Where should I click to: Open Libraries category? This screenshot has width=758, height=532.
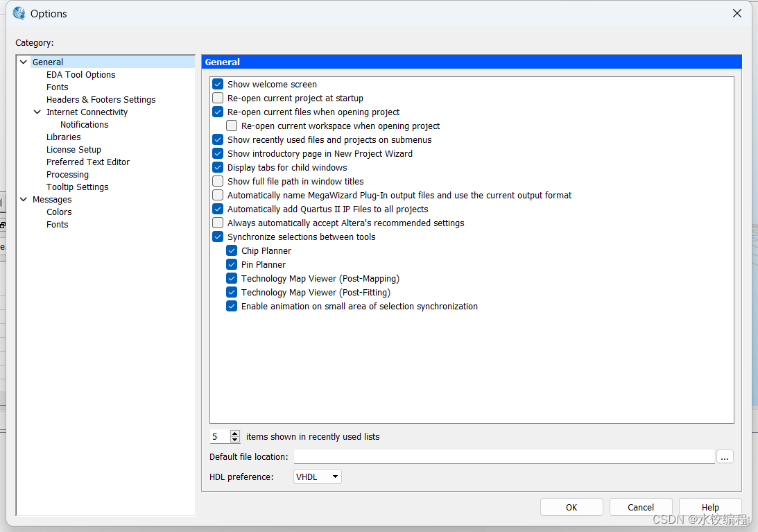[x=63, y=137]
